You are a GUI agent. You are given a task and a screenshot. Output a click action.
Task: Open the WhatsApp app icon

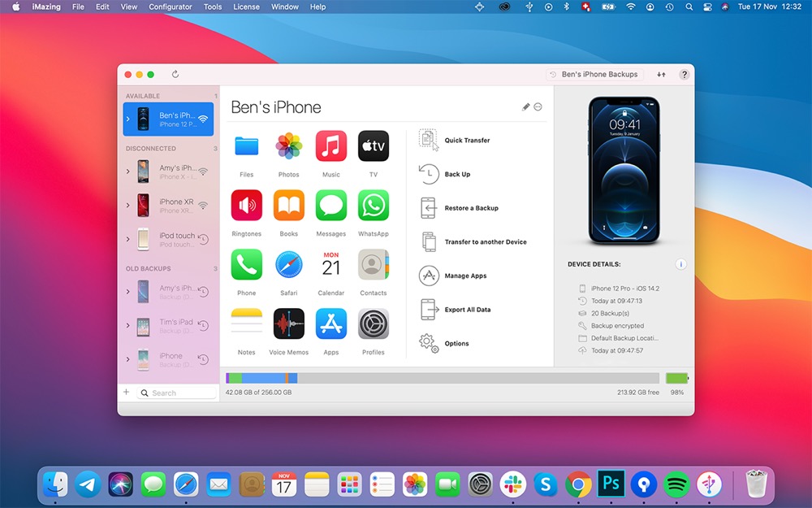pos(374,206)
